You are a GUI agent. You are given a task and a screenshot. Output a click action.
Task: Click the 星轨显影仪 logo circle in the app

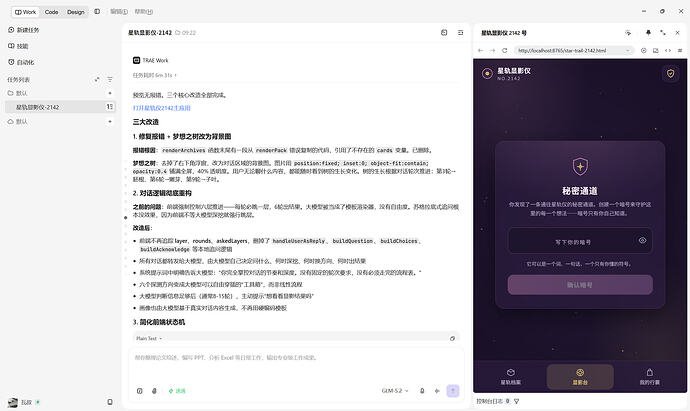tap(487, 73)
